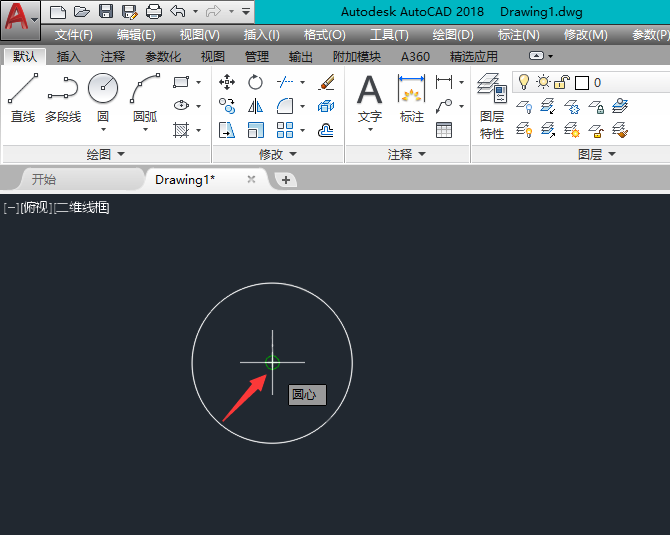Screen dimensions: 670x535
Task: Select the Circle (圆) tool icon
Action: [103, 88]
